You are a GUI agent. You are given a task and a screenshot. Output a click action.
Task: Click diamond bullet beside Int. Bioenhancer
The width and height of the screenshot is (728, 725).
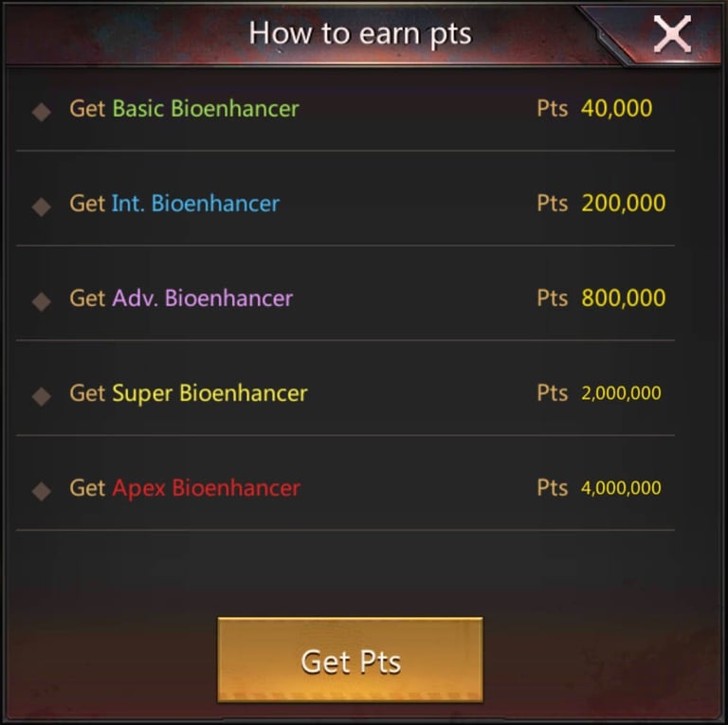[42, 207]
